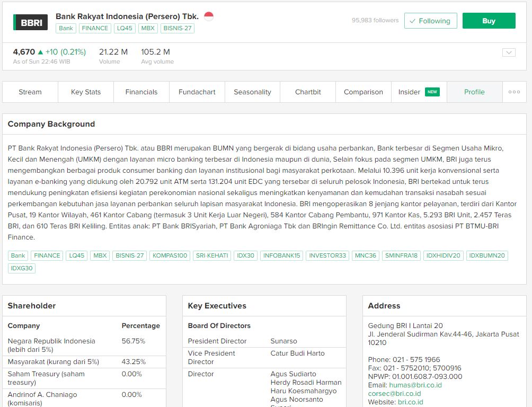Click the BISNIS-27 tag in header
This screenshot has height=407, width=532.
(178, 28)
